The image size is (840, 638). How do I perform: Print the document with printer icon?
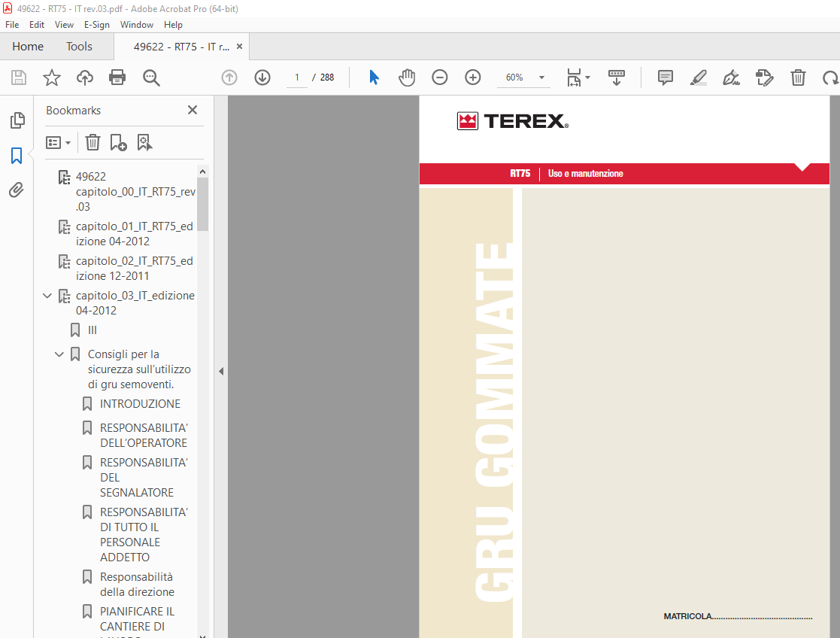pyautogui.click(x=117, y=77)
